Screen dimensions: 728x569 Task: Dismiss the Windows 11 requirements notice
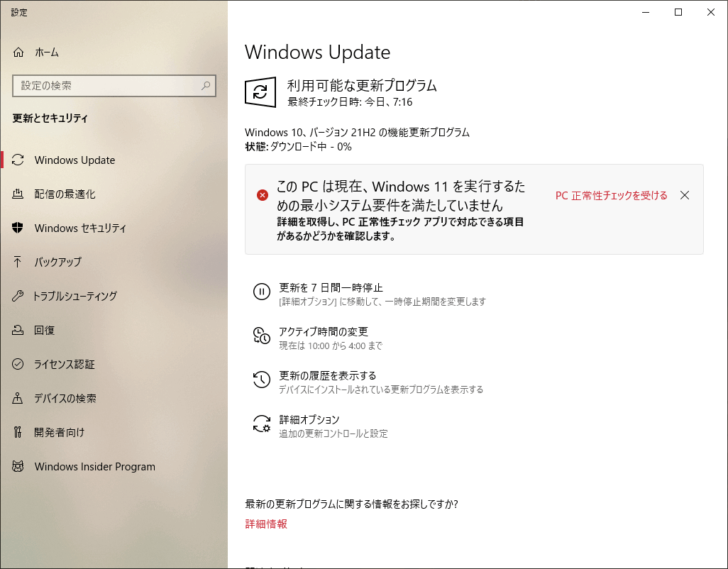pos(684,195)
